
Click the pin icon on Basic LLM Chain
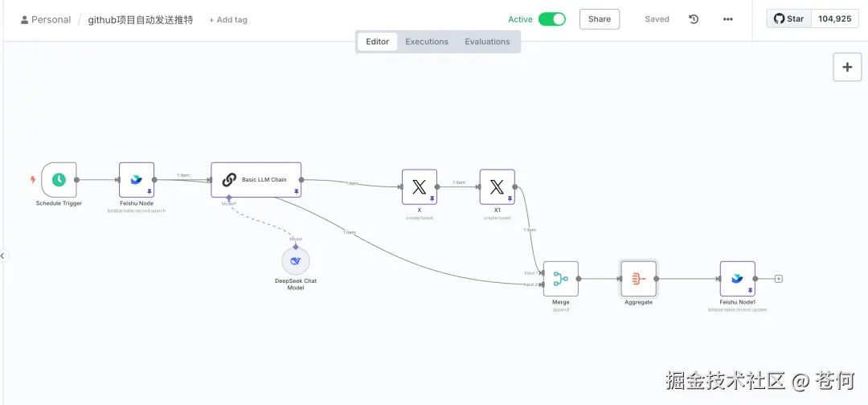[x=296, y=191]
